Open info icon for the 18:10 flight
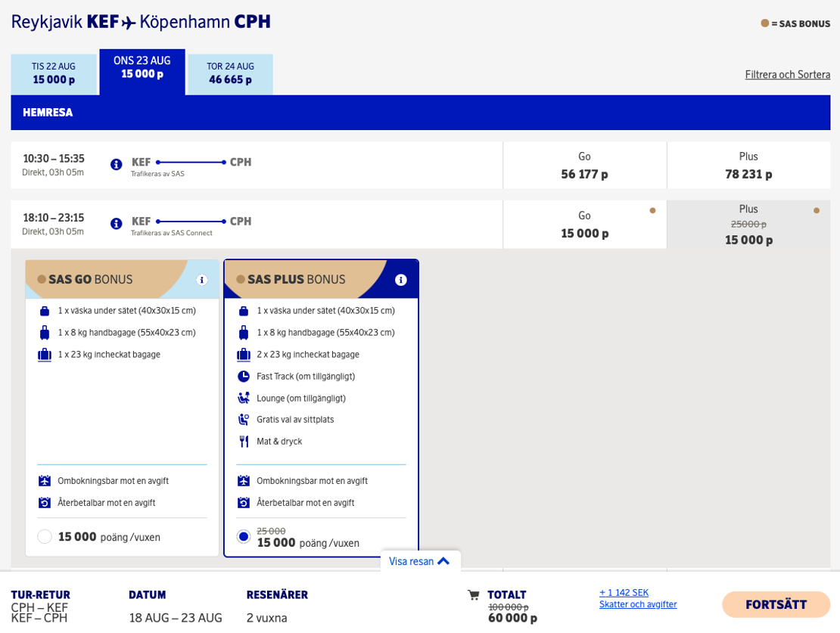The image size is (840, 633). point(117,223)
